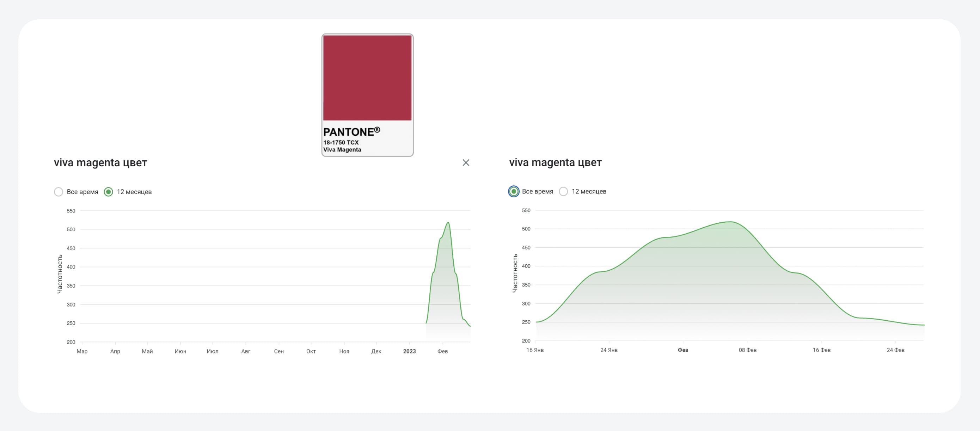Click right 'viva magenta цвет' title
Image resolution: width=980 pixels, height=431 pixels.
[x=556, y=162]
